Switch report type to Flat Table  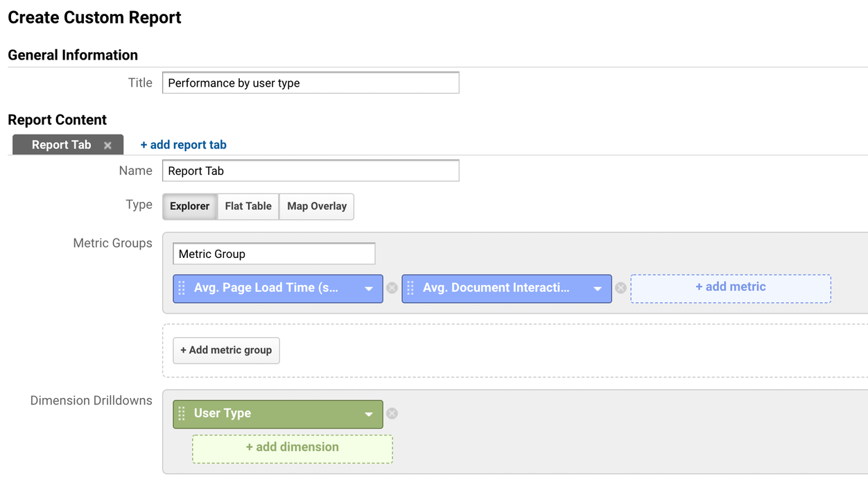248,206
